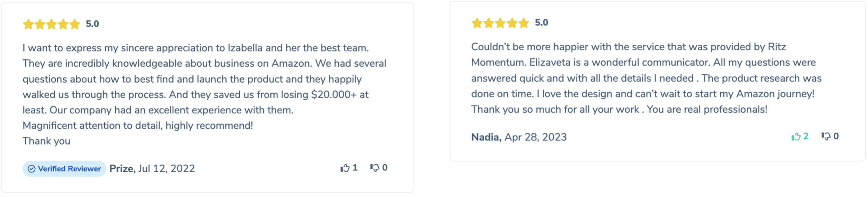Click fifth star in Prize's review rating
Screen dimensions: 868x197
point(75,25)
